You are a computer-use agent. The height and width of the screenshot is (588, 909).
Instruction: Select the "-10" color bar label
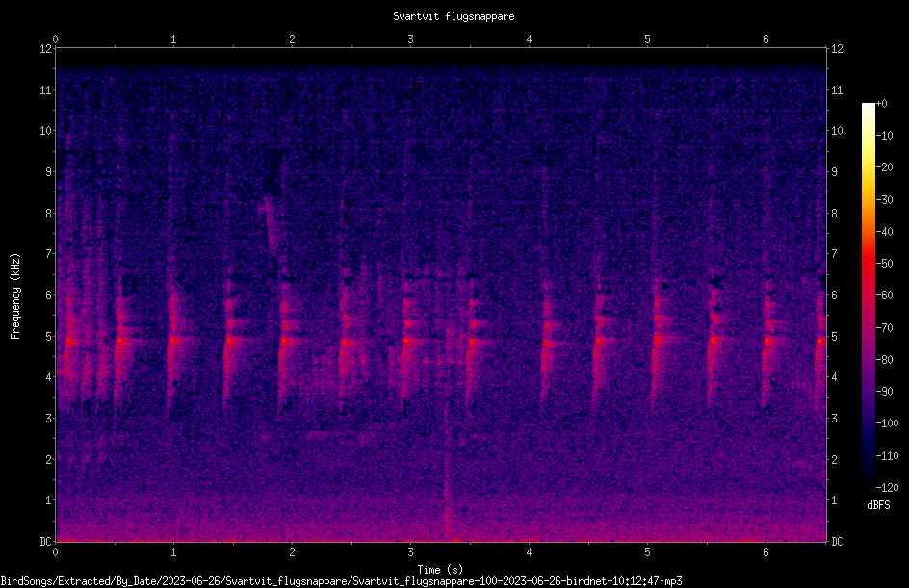tap(885, 136)
